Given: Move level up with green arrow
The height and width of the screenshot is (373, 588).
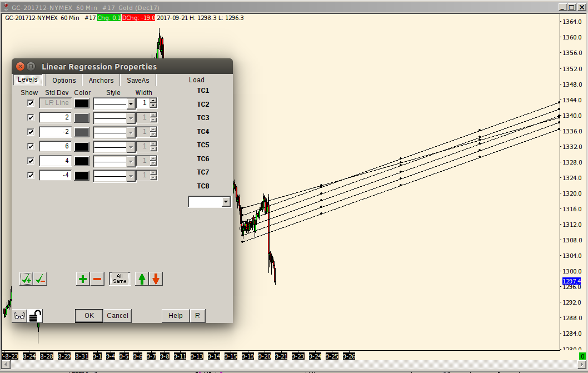Looking at the screenshot, I should 142,279.
